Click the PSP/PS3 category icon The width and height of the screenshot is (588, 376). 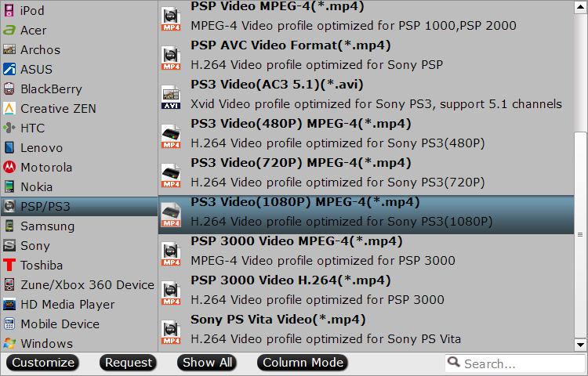[x=9, y=206]
